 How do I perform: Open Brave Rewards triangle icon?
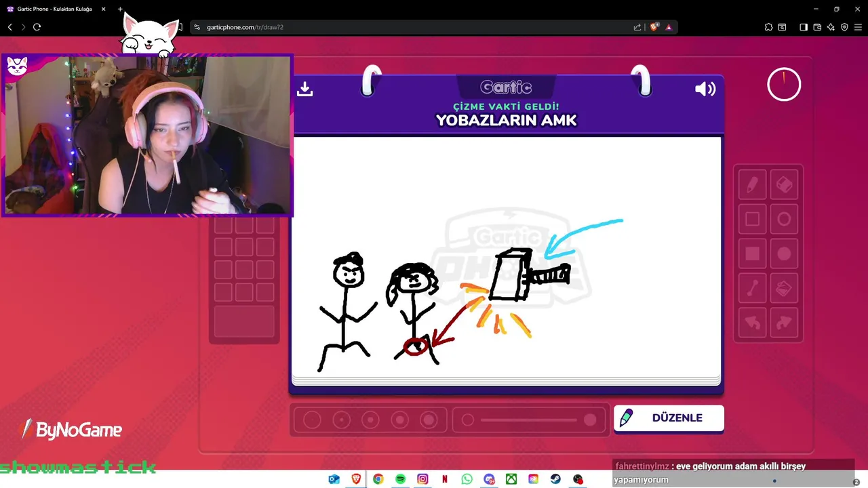pos(669,27)
